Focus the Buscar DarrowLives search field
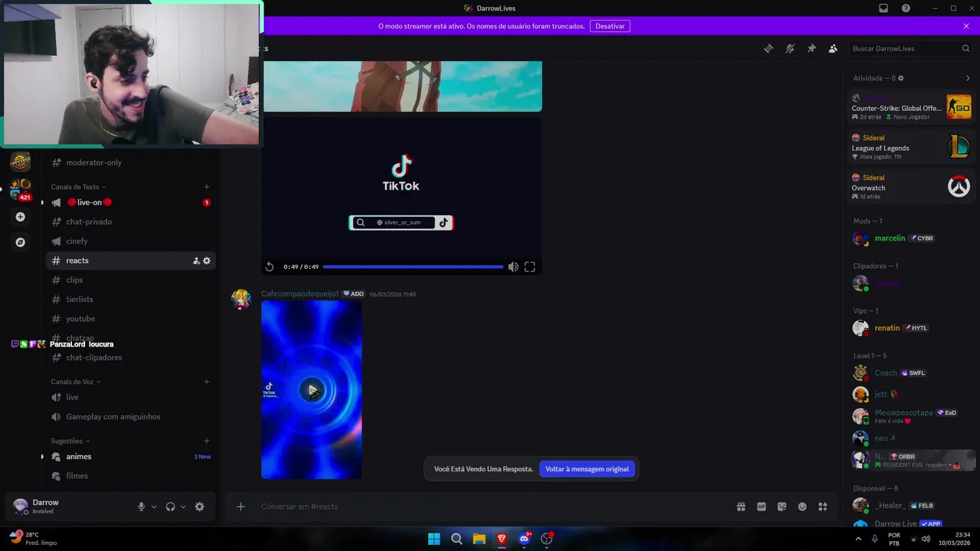 pos(911,48)
